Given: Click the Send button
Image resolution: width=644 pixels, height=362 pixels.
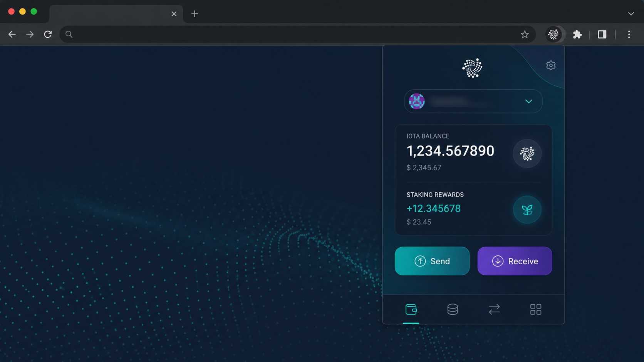Looking at the screenshot, I should coord(432,261).
